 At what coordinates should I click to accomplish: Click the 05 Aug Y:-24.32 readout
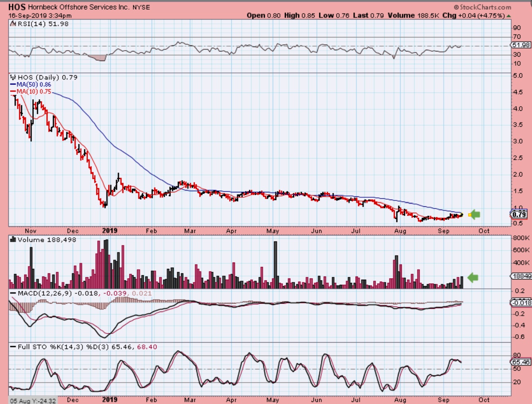click(33, 400)
